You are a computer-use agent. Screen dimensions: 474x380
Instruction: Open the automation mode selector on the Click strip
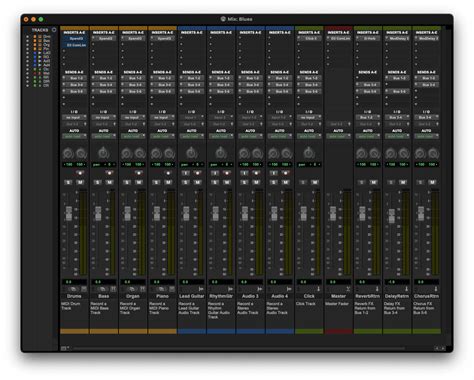[309, 136]
